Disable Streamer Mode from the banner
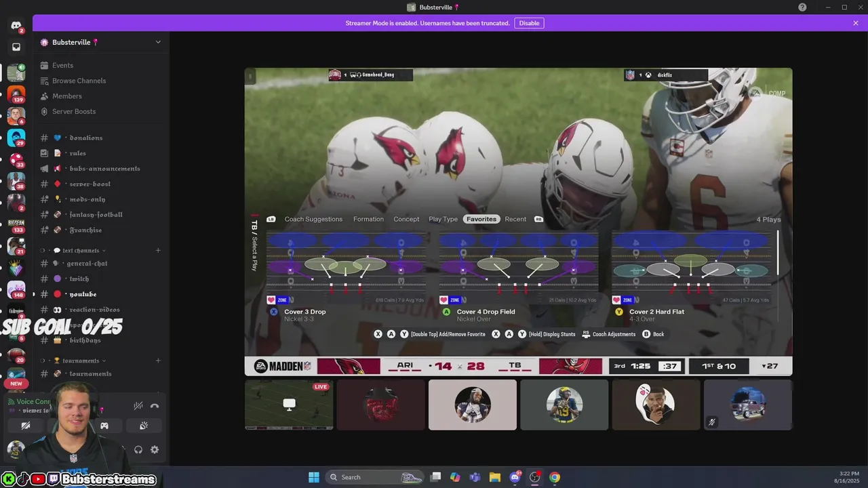The image size is (868, 488). [529, 23]
